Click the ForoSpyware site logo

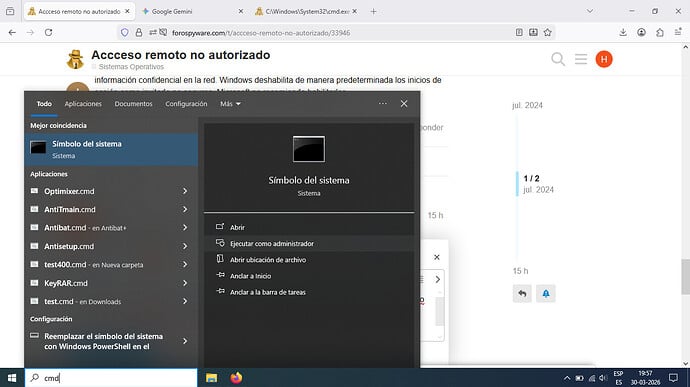pyautogui.click(x=75, y=59)
